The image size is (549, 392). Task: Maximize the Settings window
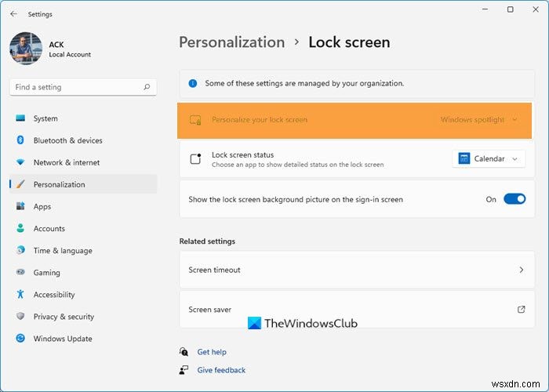pyautogui.click(x=511, y=9)
